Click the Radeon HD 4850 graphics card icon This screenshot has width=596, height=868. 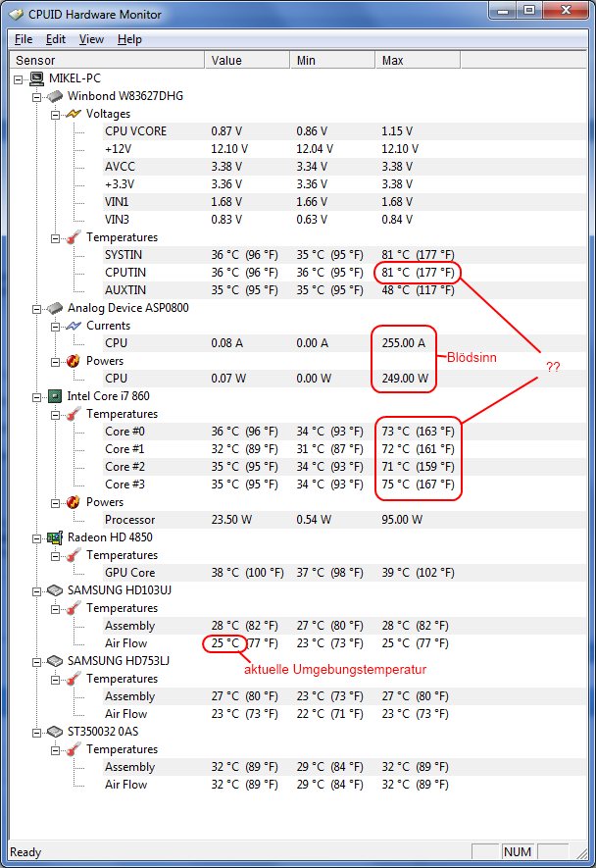pyautogui.click(x=55, y=537)
